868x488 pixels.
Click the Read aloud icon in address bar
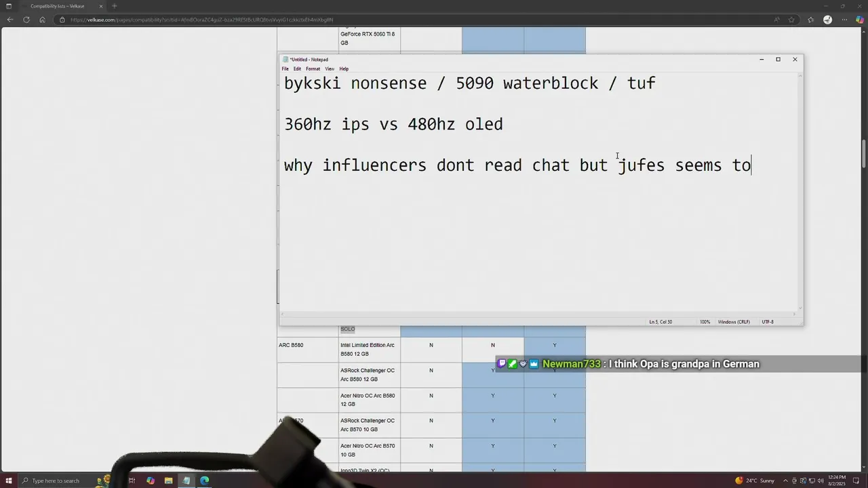click(x=778, y=20)
